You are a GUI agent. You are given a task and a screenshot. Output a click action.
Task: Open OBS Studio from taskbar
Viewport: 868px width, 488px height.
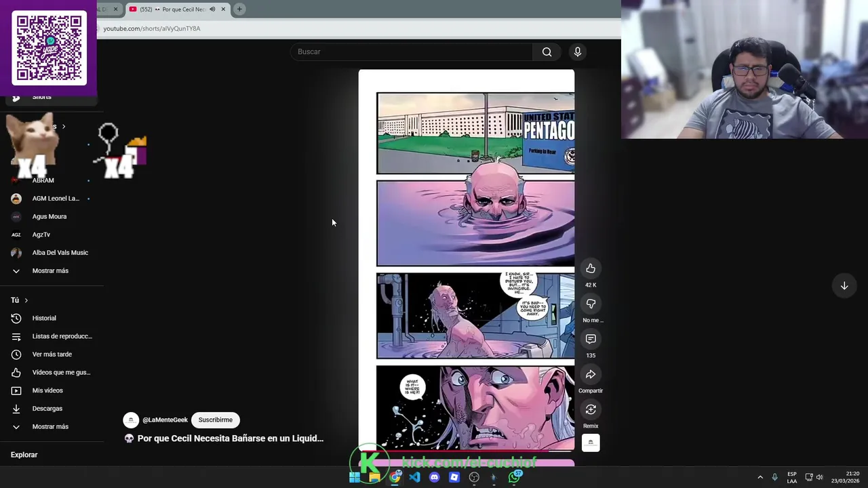click(x=475, y=477)
